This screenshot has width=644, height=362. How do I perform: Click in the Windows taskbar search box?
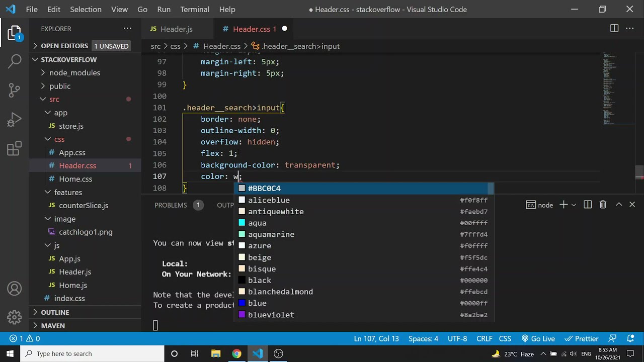tap(92, 353)
